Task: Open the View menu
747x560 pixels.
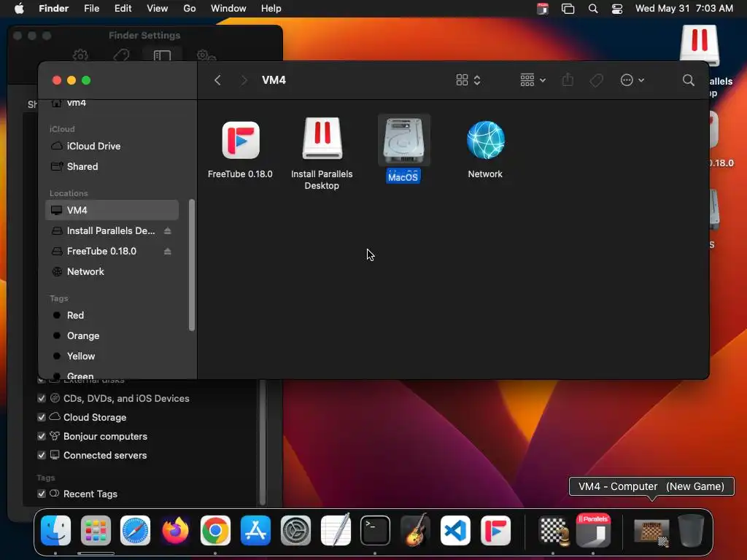Action: [158, 9]
